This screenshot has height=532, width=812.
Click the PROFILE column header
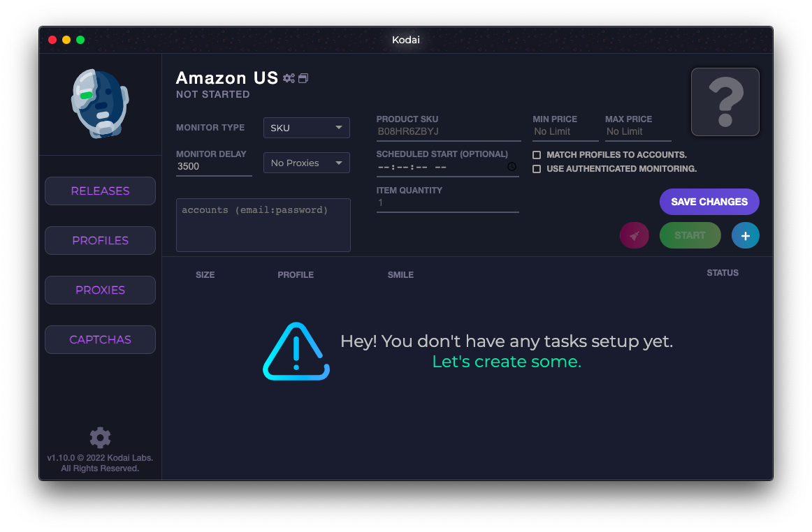click(296, 275)
